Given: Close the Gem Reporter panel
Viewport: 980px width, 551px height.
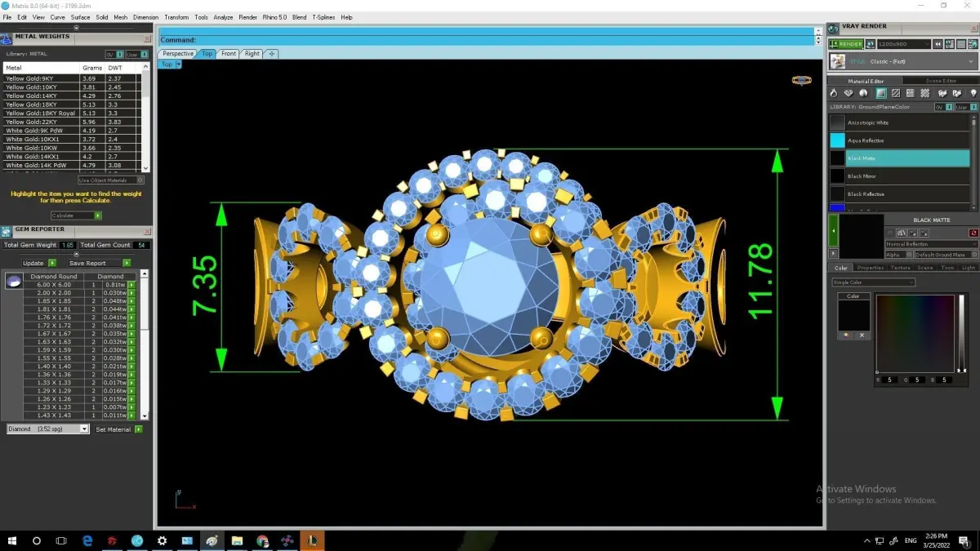Looking at the screenshot, I should point(147,232).
